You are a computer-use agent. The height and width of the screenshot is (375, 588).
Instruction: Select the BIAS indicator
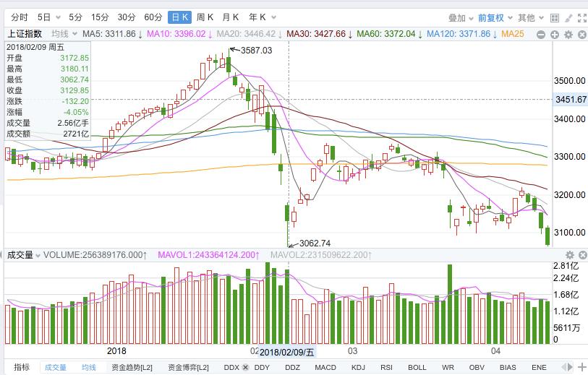(x=508, y=368)
